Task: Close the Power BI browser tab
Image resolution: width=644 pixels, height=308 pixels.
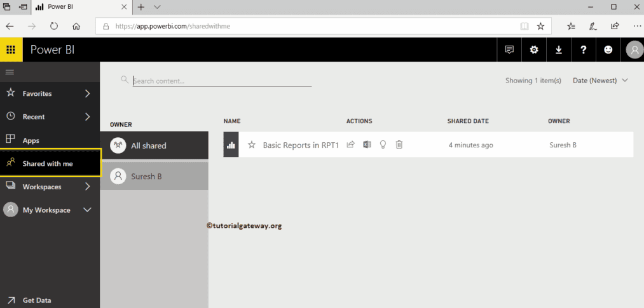Action: (x=125, y=7)
